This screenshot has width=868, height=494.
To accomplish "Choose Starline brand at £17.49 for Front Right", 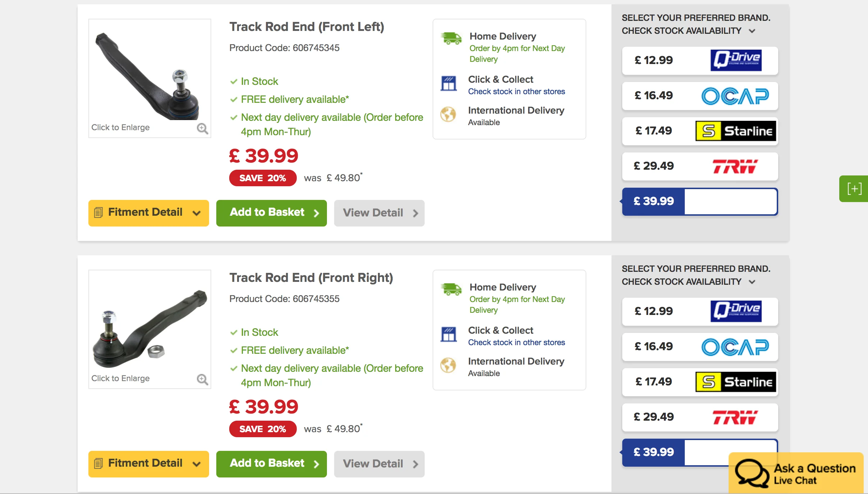I will click(700, 382).
